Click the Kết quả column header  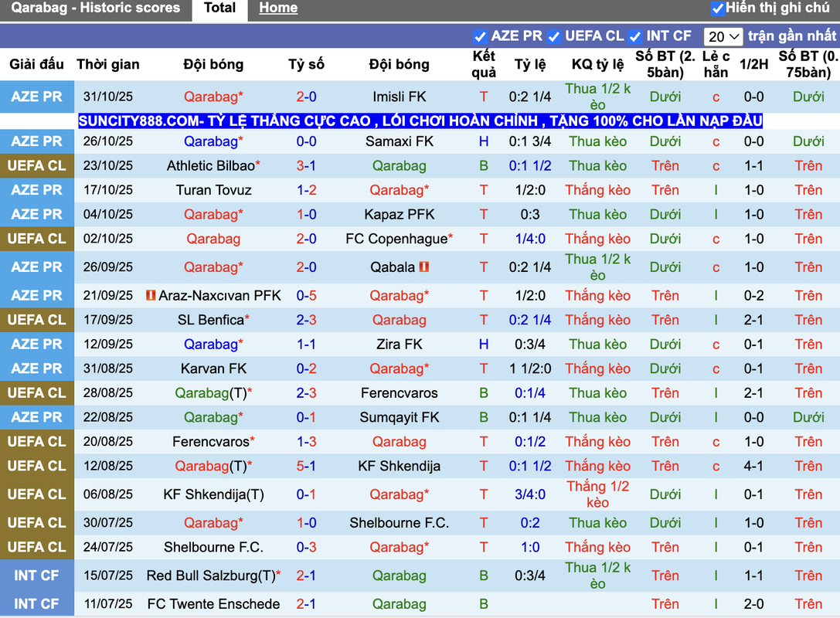click(484, 64)
